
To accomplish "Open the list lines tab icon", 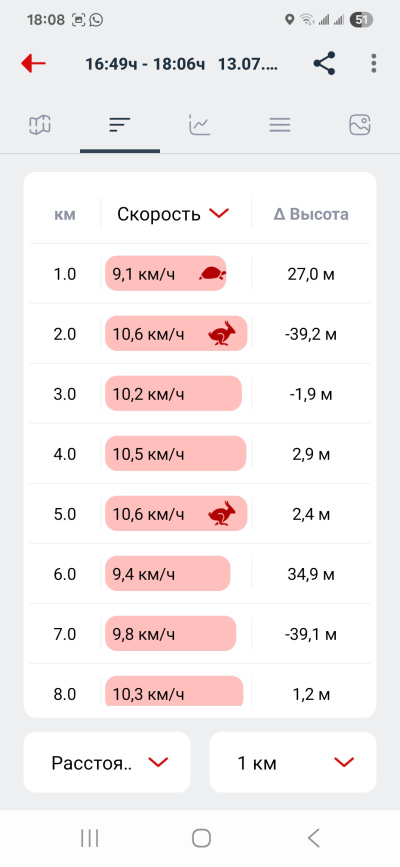I will coord(280,125).
